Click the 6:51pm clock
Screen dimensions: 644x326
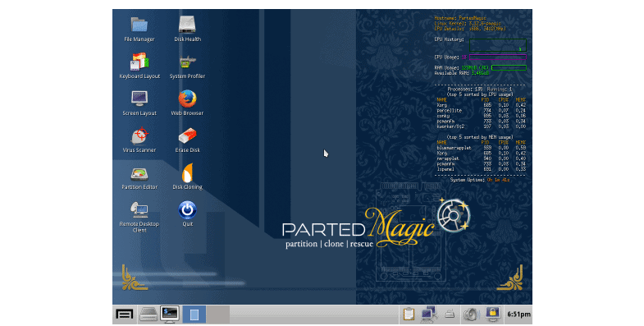(x=518, y=315)
